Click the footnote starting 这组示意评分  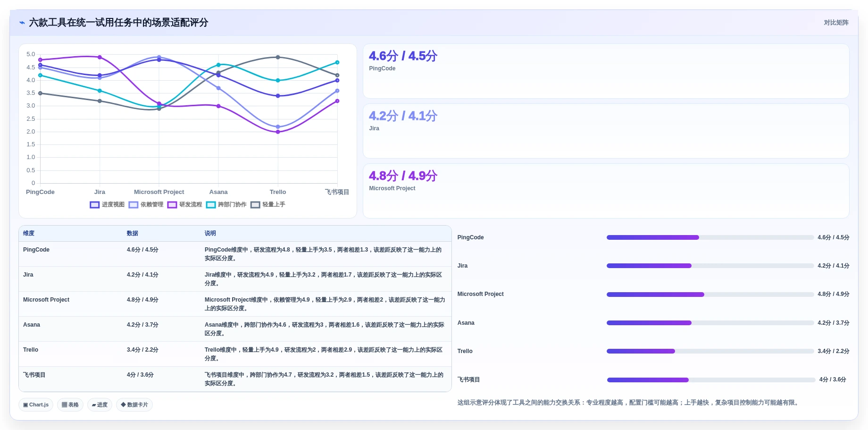pos(629,403)
